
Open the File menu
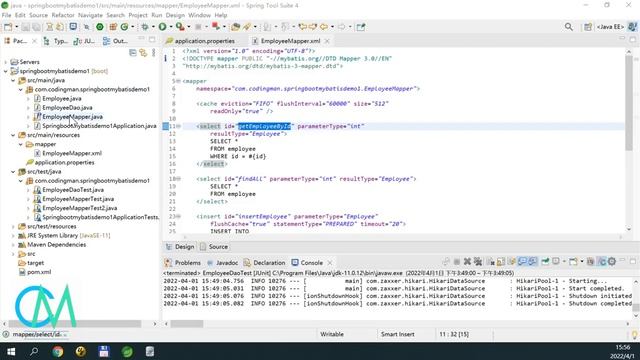pos(7,15)
